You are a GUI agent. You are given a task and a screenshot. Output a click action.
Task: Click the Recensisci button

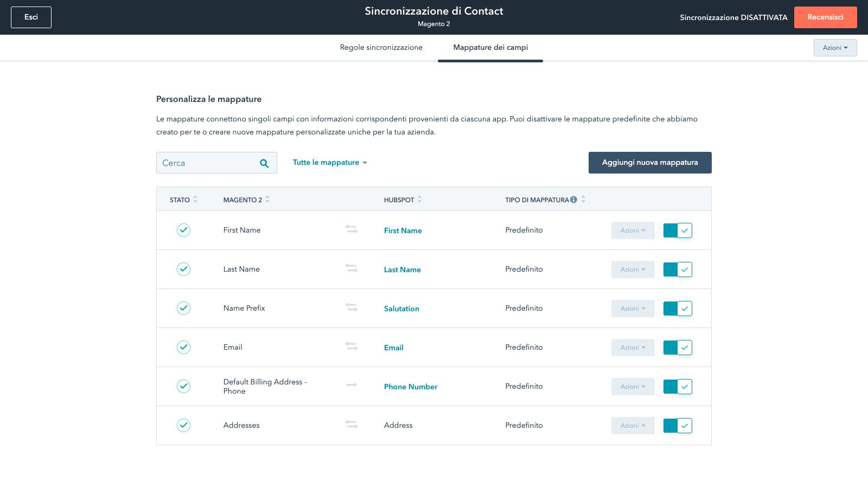click(x=825, y=17)
